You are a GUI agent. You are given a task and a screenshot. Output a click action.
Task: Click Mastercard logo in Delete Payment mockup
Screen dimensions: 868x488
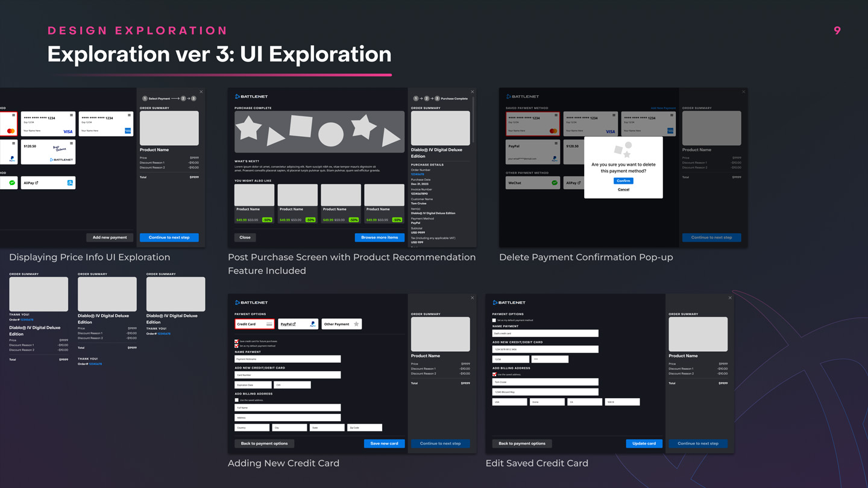[x=554, y=131]
